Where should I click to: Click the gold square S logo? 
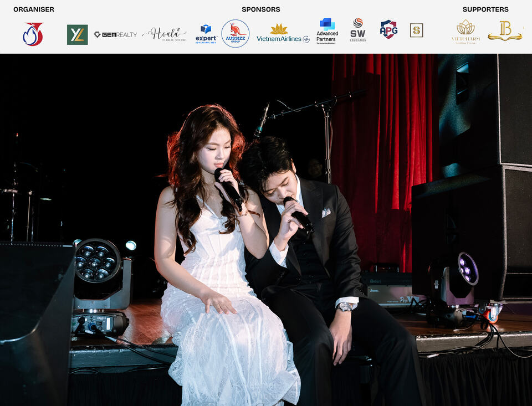[x=416, y=30]
